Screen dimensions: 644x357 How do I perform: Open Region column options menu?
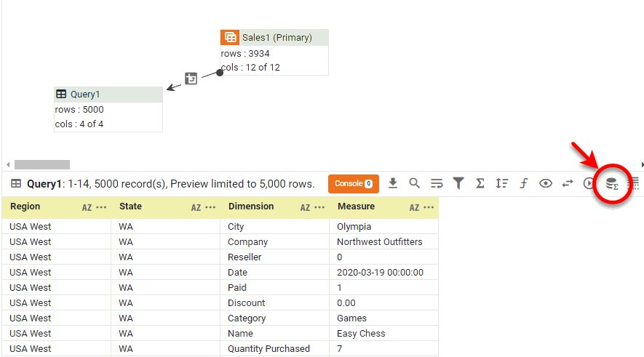click(102, 208)
